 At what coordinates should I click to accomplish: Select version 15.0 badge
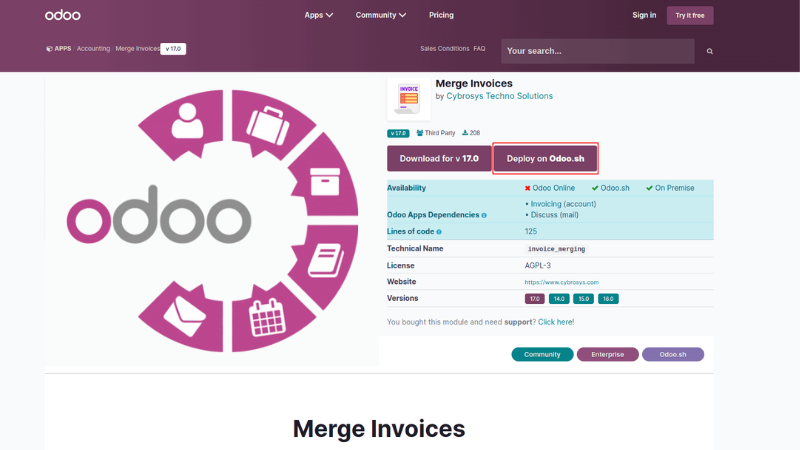(x=583, y=298)
